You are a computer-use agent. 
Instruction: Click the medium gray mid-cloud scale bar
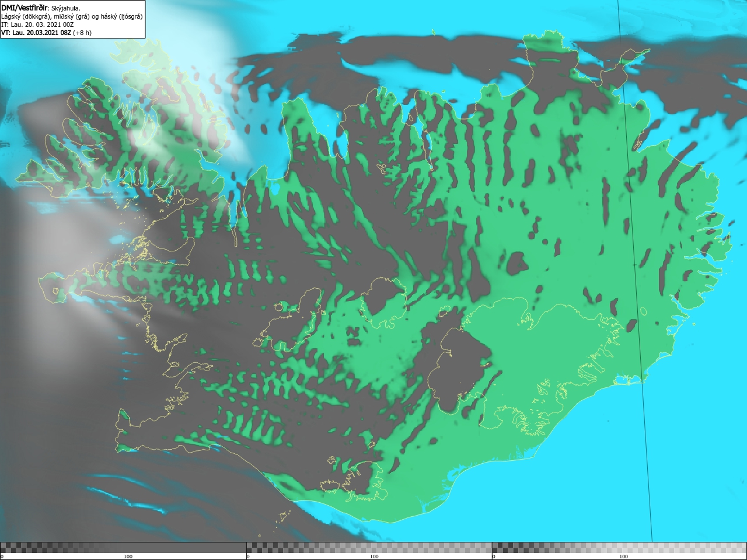click(369, 548)
